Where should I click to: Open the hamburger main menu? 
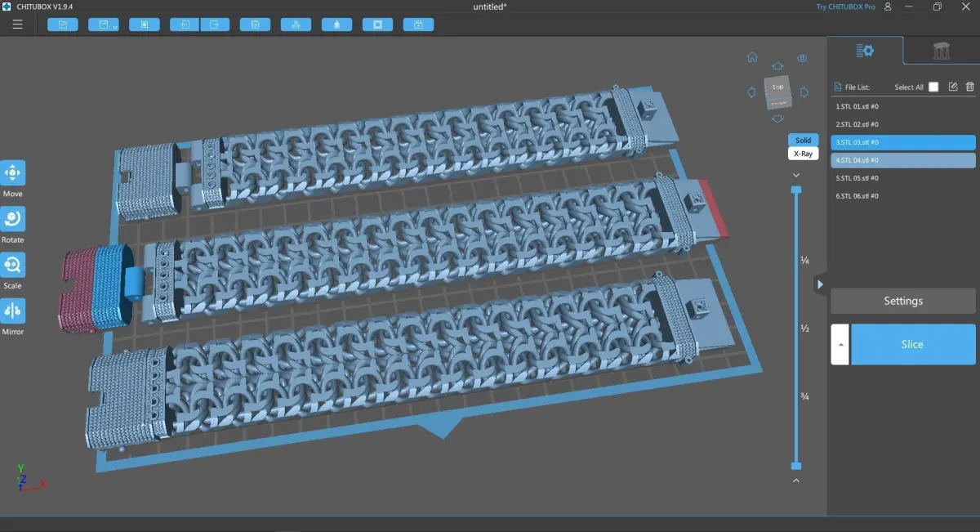[x=18, y=25]
